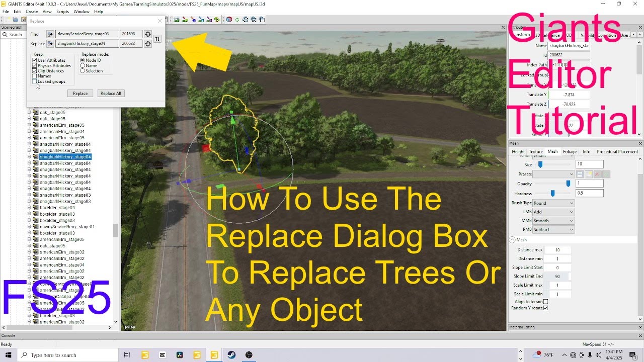Select the Selection replace mode
644x362 pixels.
83,71
